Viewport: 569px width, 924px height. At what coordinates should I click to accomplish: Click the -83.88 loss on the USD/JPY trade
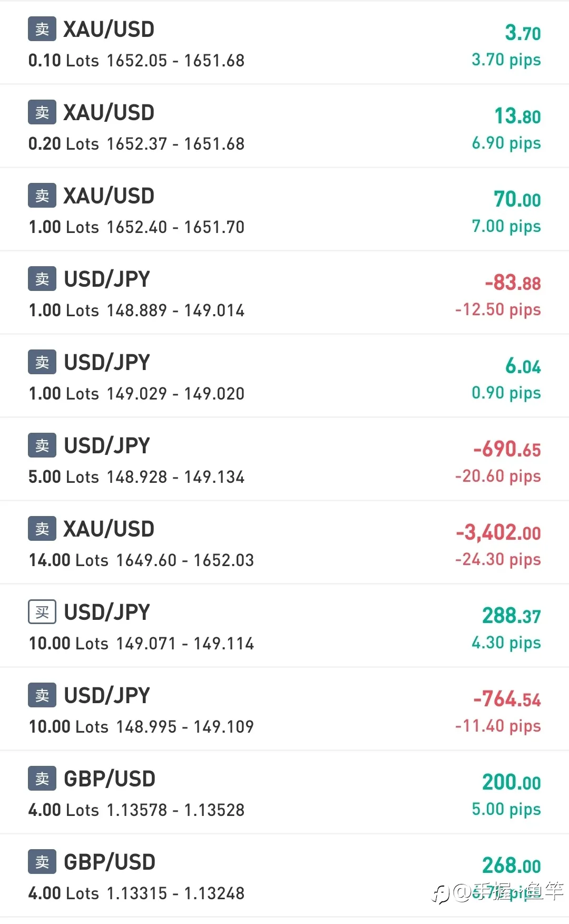click(513, 283)
